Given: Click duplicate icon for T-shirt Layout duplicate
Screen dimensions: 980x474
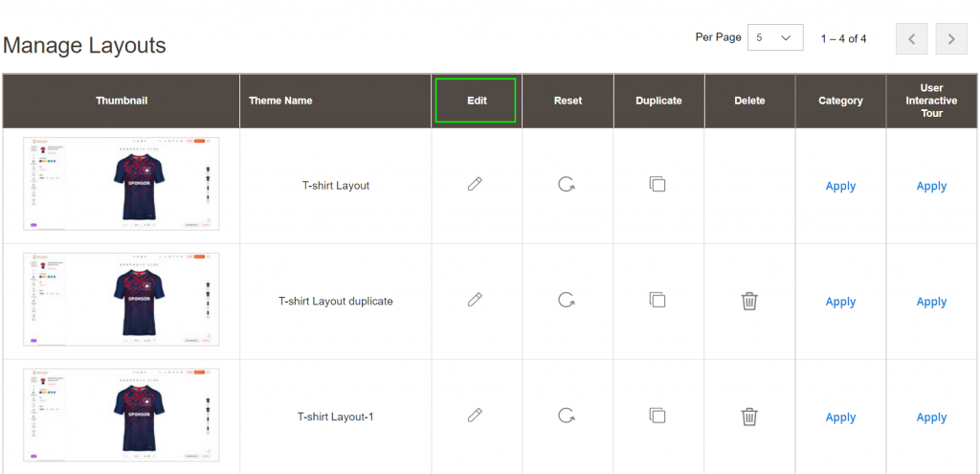Looking at the screenshot, I should 657,300.
